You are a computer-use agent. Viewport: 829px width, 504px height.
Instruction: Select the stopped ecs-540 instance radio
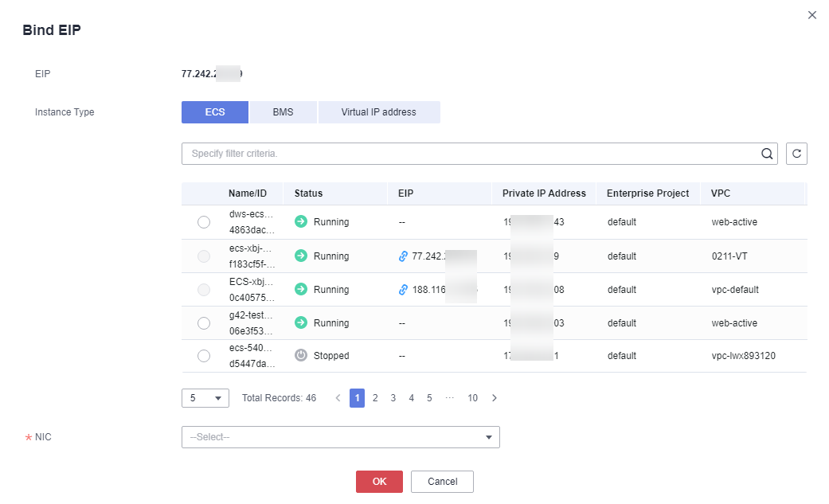pos(204,357)
